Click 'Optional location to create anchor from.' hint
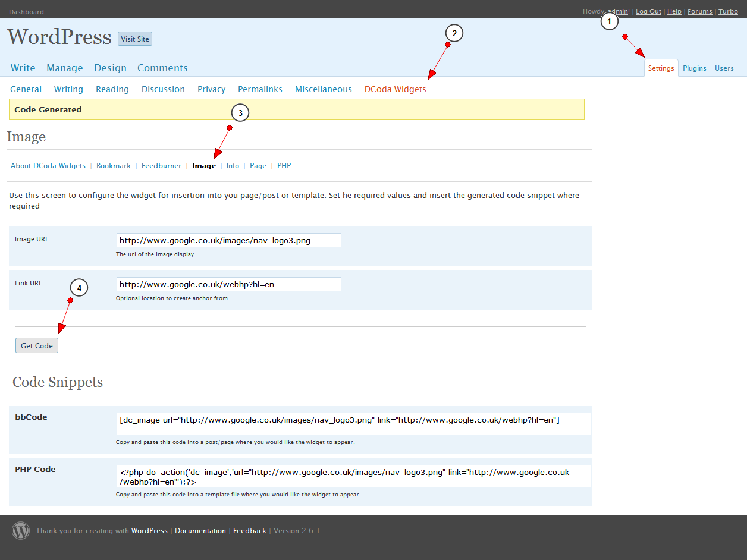 tap(172, 298)
